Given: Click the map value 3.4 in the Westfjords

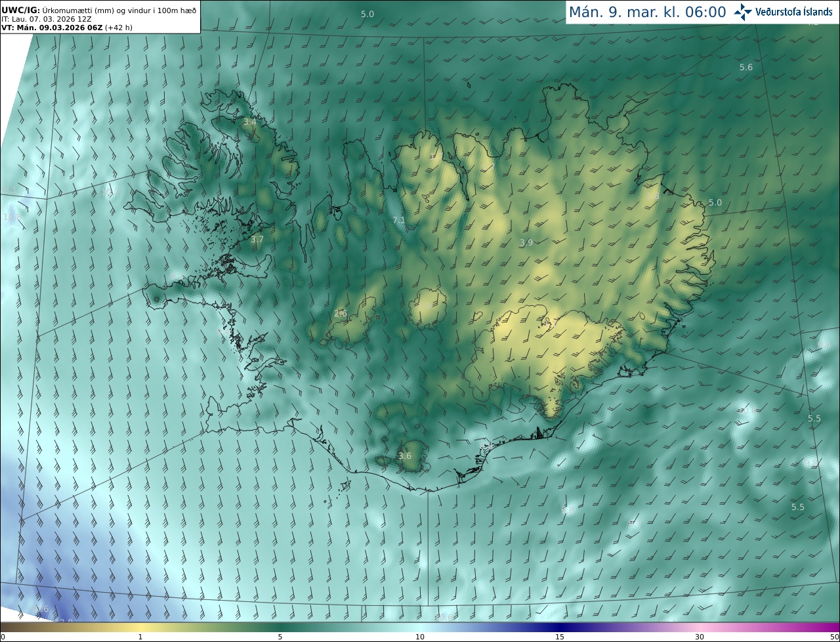Looking at the screenshot, I should click(250, 122).
